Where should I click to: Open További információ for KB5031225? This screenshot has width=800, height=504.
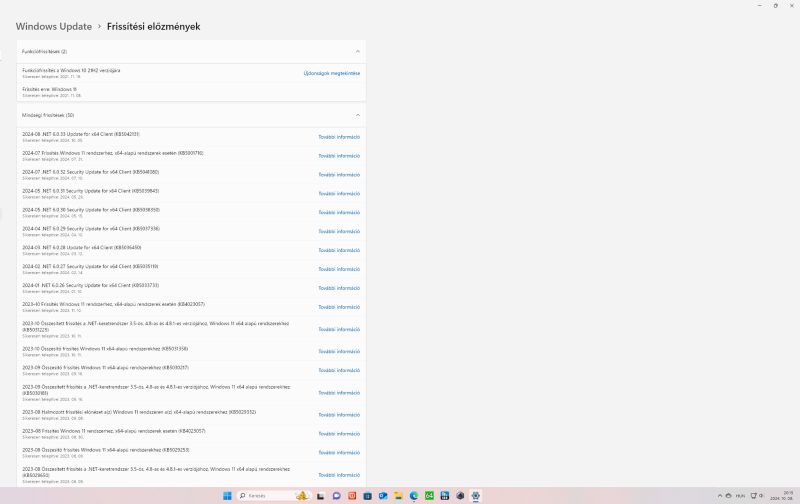(339, 330)
